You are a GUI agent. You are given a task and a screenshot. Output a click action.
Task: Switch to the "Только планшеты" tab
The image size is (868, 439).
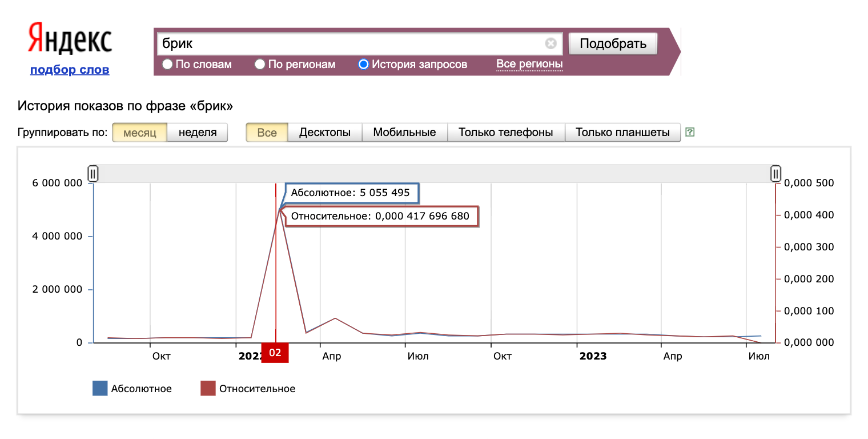tap(622, 133)
